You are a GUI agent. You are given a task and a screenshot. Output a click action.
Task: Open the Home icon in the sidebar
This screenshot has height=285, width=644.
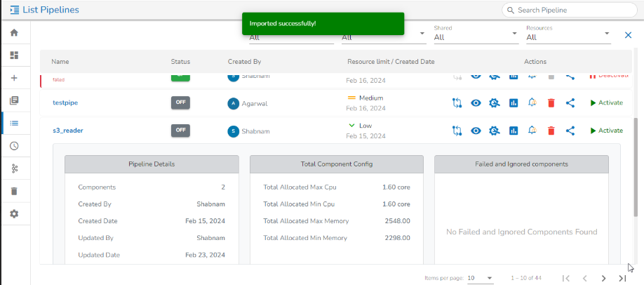click(14, 33)
